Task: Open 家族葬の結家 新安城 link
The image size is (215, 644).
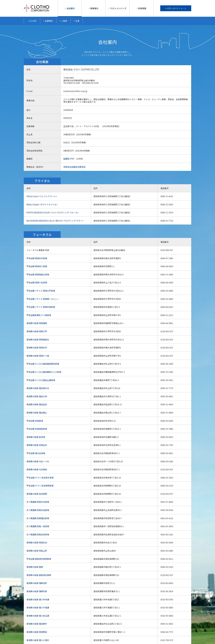Action: point(36,437)
